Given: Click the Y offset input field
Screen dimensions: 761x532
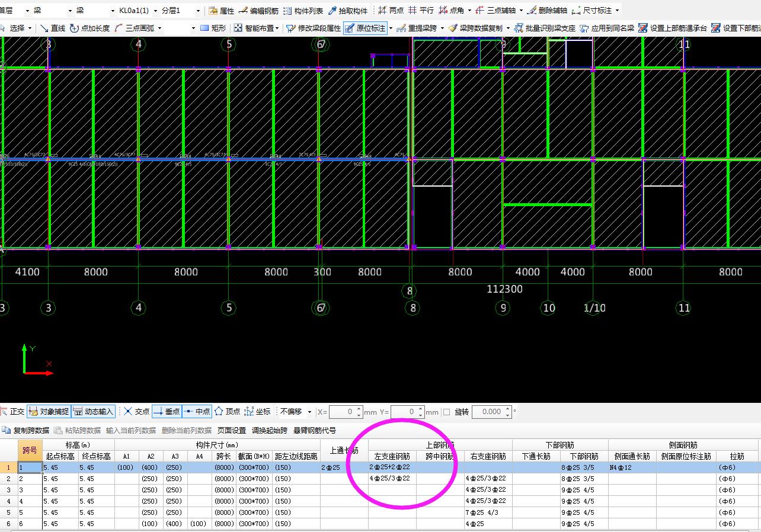Looking at the screenshot, I should point(407,412).
